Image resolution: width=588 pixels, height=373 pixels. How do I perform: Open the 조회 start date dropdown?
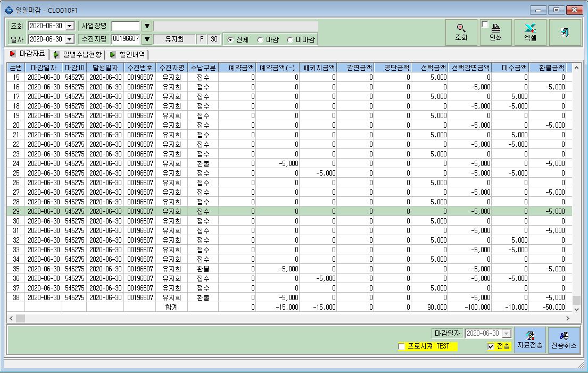(70, 26)
